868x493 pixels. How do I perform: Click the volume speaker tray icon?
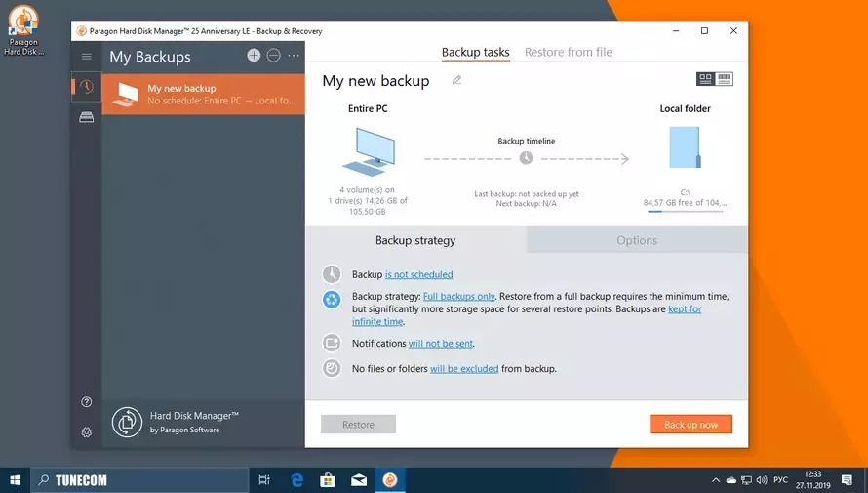pyautogui.click(x=763, y=480)
